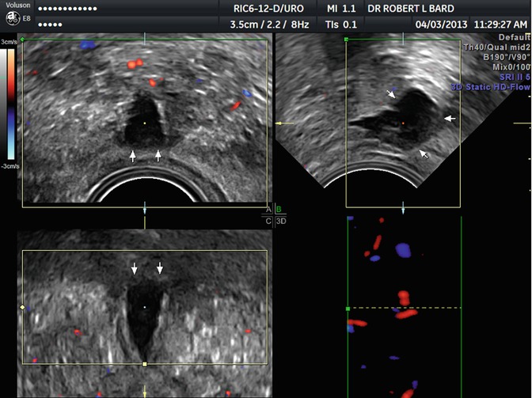Viewport: 532px width, 398px height.
Task: Switch to plane C in the quadrant selector
Action: [268, 221]
